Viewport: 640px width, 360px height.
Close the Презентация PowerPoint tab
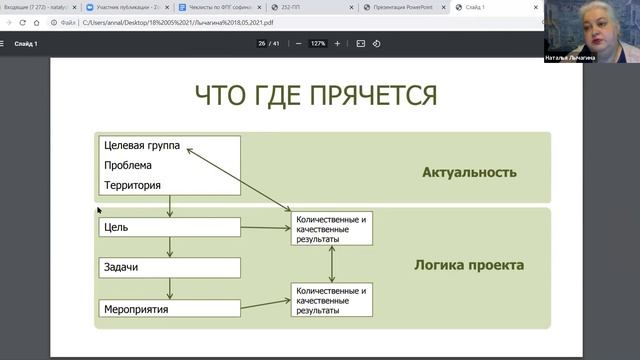click(444, 7)
